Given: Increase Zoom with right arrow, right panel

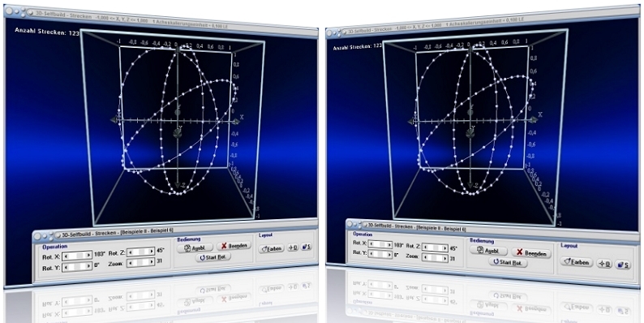Looking at the screenshot, I should pos(444,259).
